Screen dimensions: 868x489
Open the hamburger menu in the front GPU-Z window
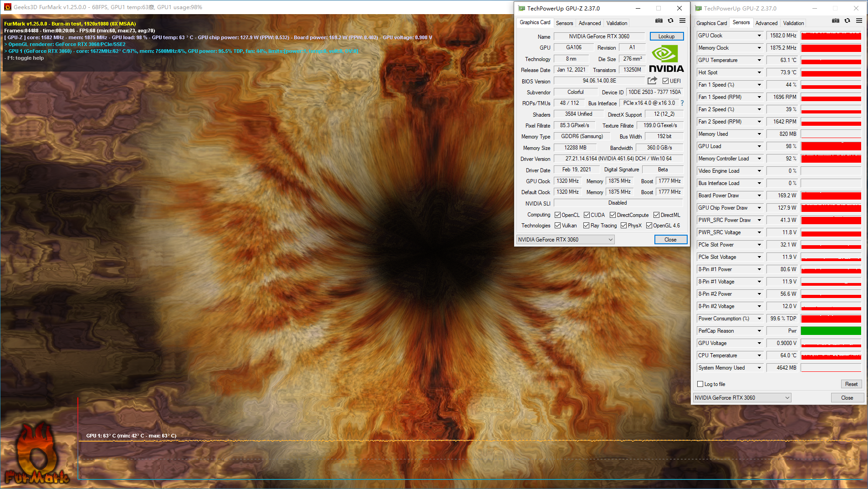point(682,21)
